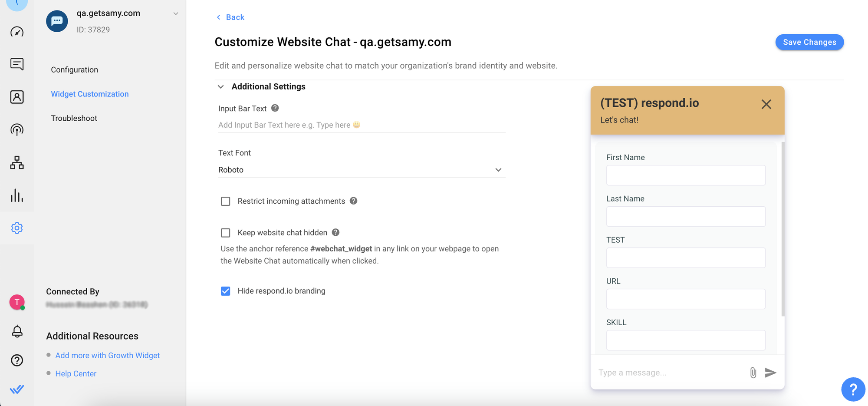Open the Troubleshoot menu item

coord(74,119)
